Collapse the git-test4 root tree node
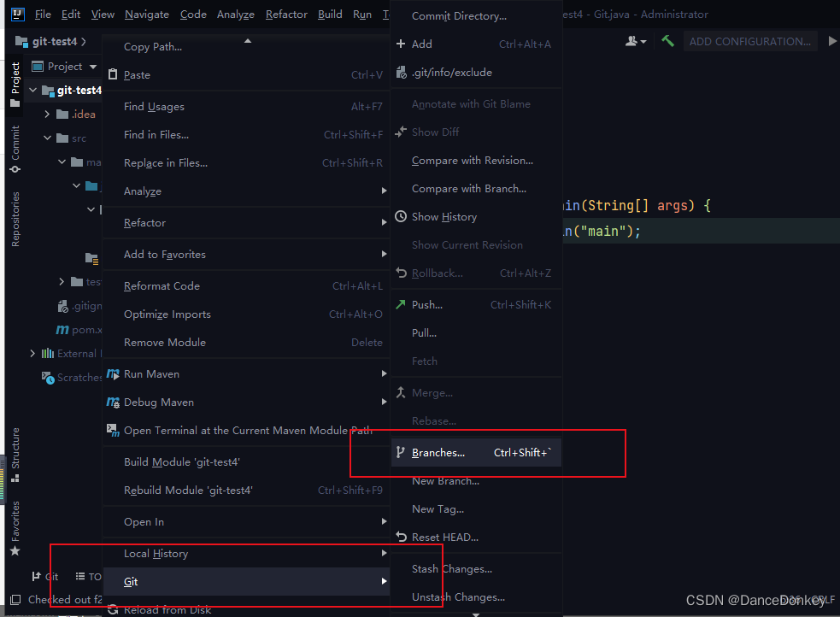Image resolution: width=840 pixels, height=617 pixels. click(32, 90)
